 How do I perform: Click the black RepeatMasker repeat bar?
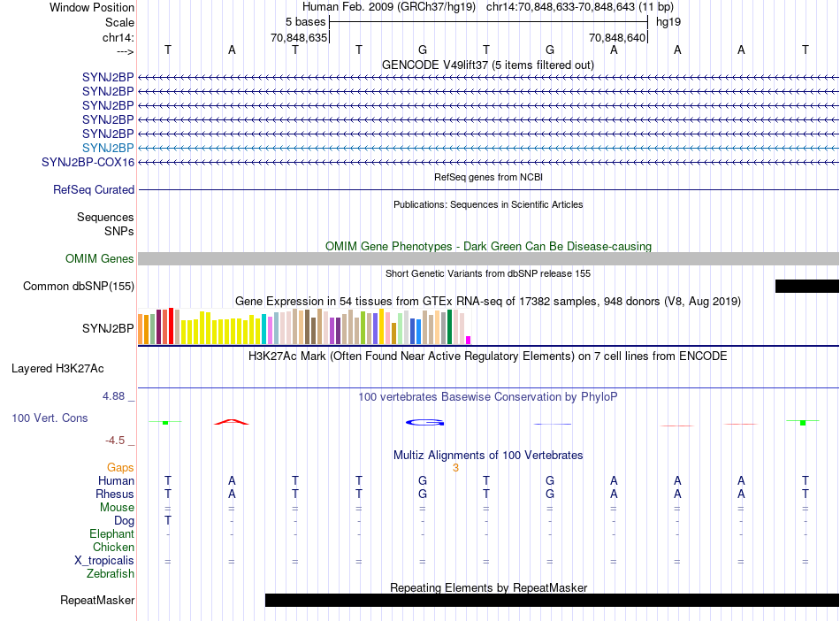(x=552, y=600)
